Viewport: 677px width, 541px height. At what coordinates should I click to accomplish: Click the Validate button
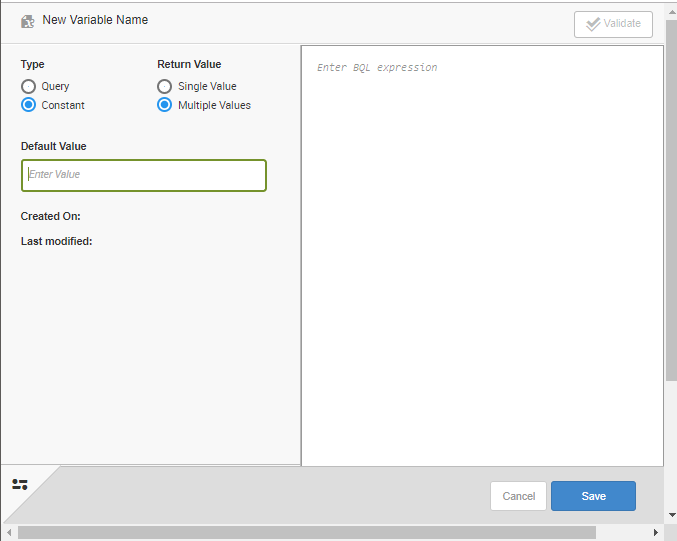[613, 24]
